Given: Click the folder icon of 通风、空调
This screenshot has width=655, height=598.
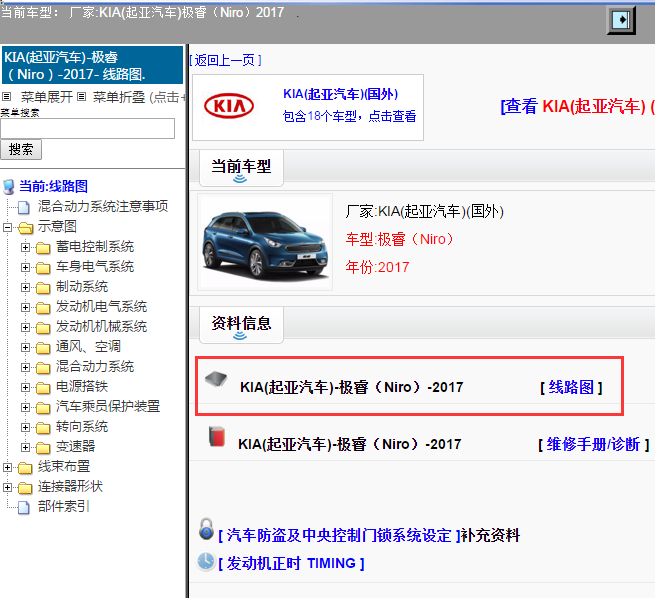Looking at the screenshot, I should tap(43, 348).
